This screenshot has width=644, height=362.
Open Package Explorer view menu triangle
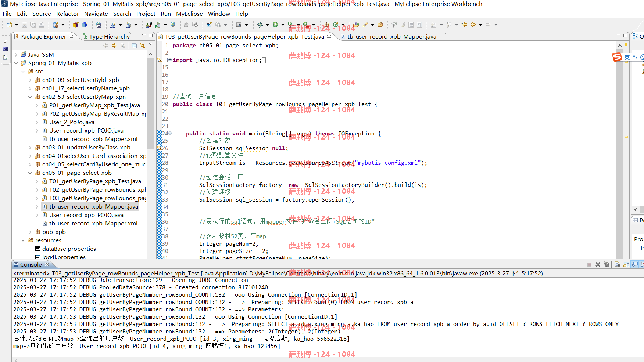click(x=151, y=45)
